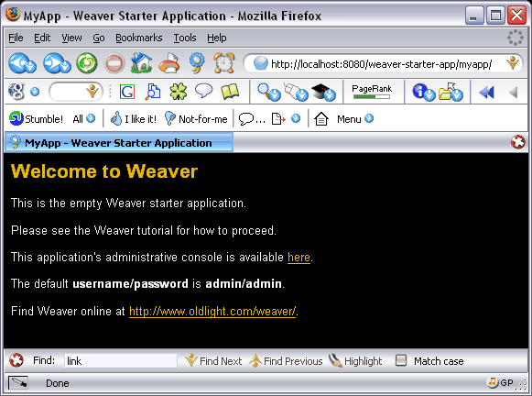The width and height of the screenshot is (532, 396).
Task: Click the StumbleUpon comment bubble icon
Action: pos(252,119)
